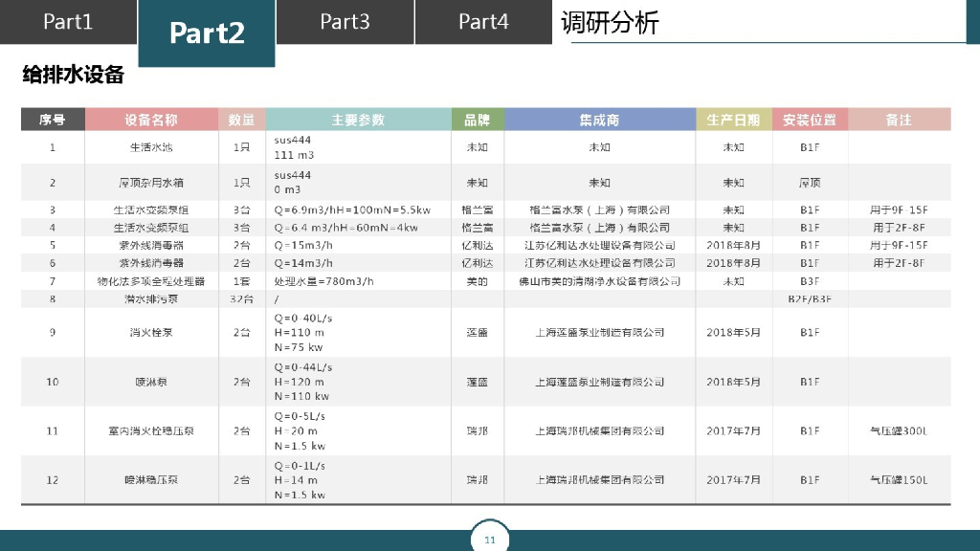The height and width of the screenshot is (551, 980).
Task: Click the 数量 column header
Action: pyautogui.click(x=240, y=120)
